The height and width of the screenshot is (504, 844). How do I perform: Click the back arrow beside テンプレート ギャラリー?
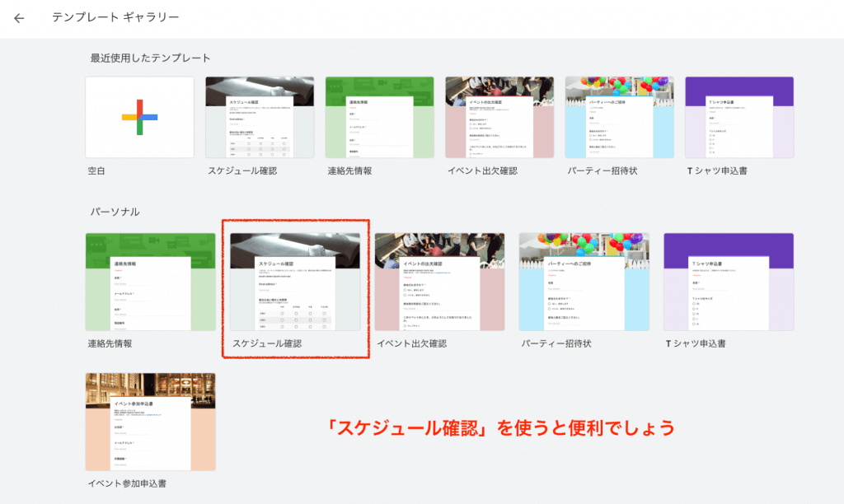pos(19,18)
